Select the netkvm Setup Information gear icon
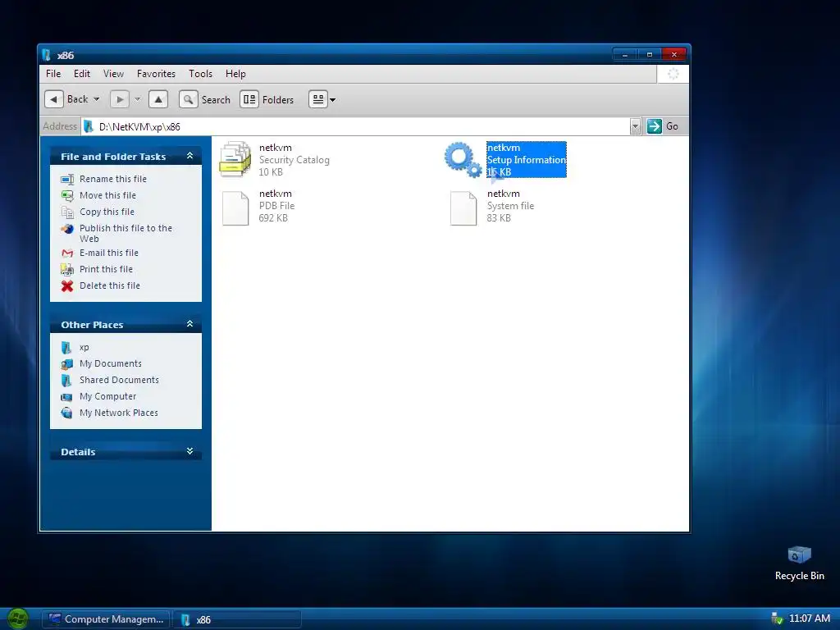The height and width of the screenshot is (630, 840). click(463, 159)
